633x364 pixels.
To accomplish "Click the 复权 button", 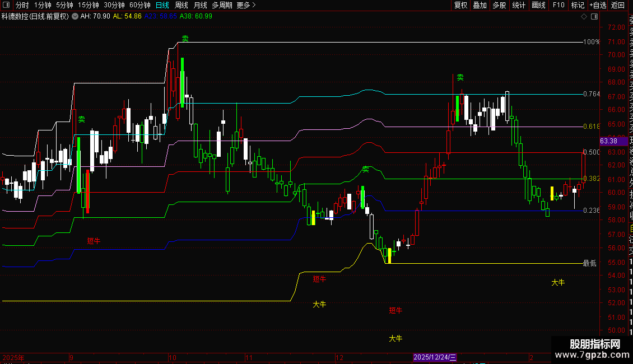I will click(460, 5).
